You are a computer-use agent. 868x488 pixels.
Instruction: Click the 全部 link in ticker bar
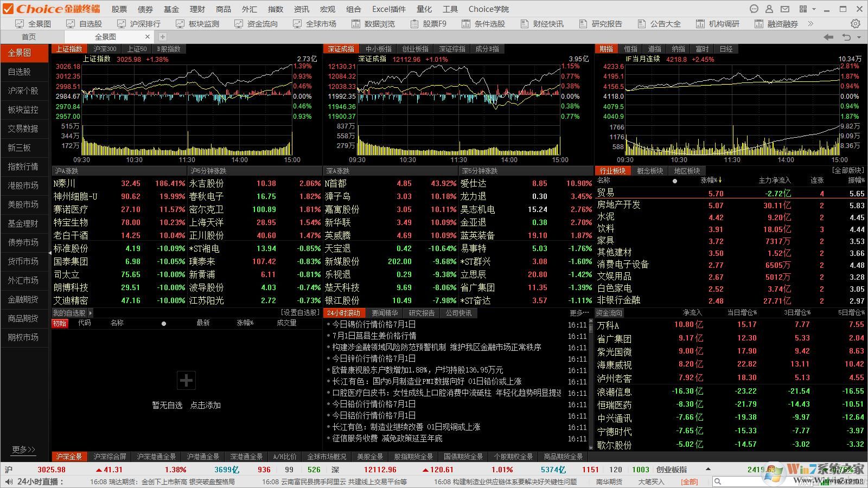tap(690, 481)
